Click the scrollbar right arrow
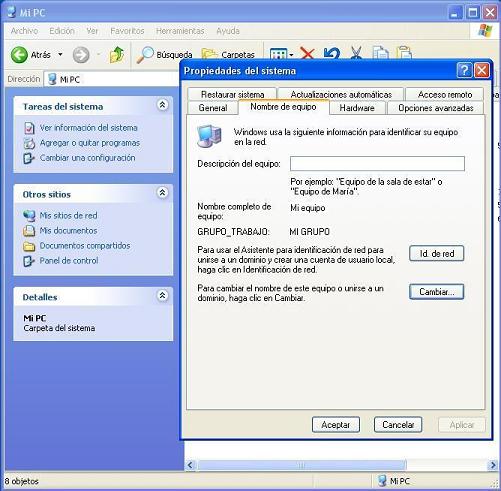This screenshot has height=491, width=501. click(493, 465)
